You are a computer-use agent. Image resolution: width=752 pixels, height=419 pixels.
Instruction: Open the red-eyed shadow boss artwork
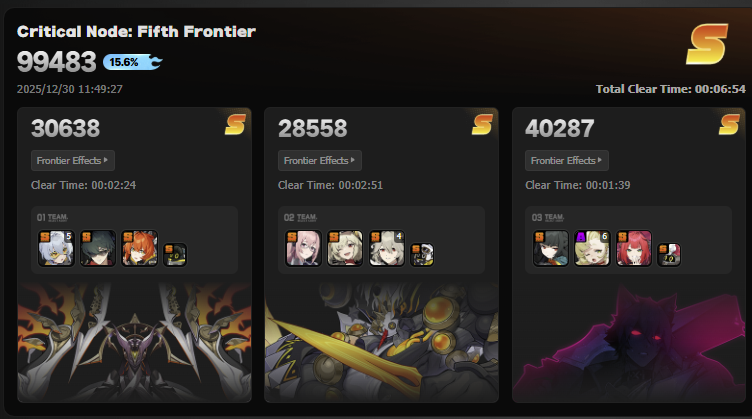pyautogui.click(x=629, y=342)
